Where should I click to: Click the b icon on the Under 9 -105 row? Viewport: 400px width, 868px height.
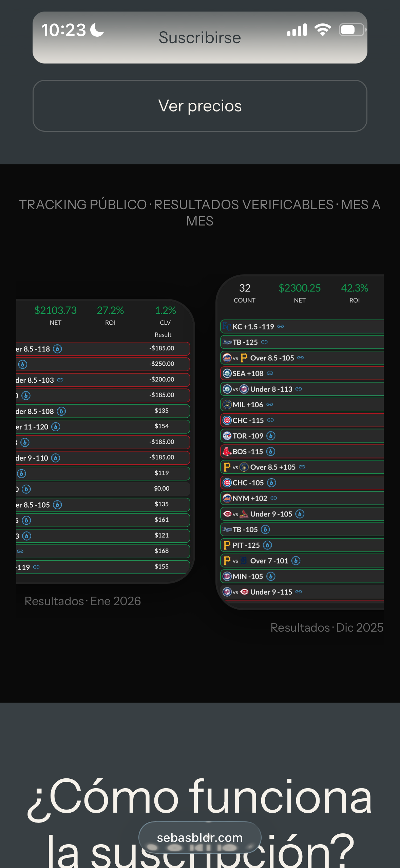tap(300, 514)
